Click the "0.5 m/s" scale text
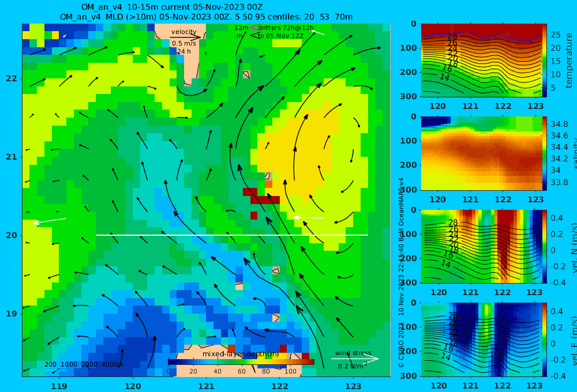The width and height of the screenshot is (577, 392). point(183,43)
